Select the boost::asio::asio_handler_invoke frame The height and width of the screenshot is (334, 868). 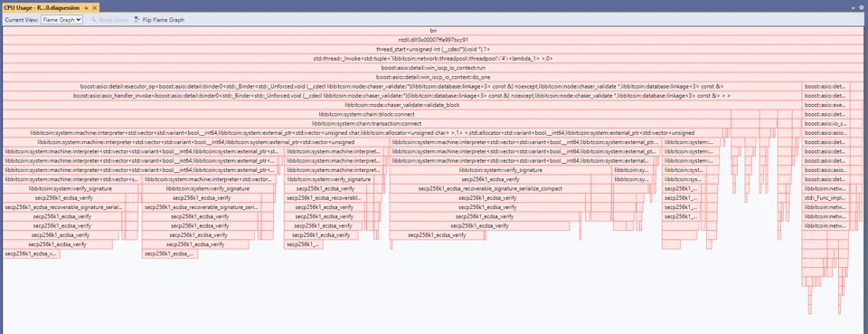coord(401,96)
